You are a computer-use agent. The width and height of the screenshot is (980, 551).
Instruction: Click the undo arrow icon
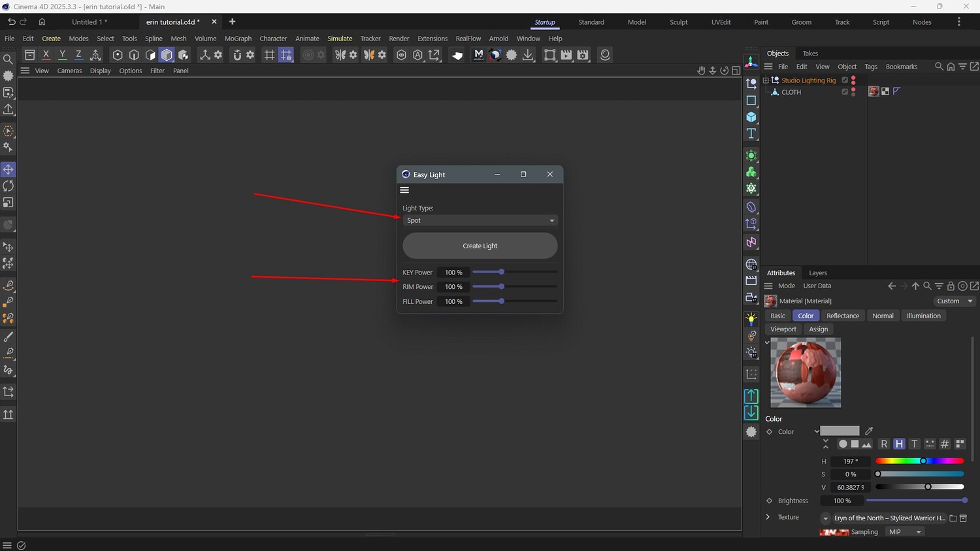[x=11, y=22]
